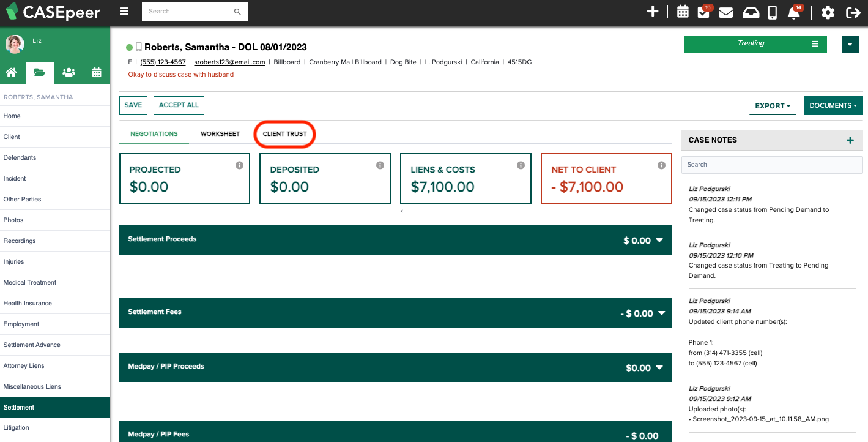Open the Documents dropdown
This screenshot has height=442, width=868.
pyautogui.click(x=833, y=105)
